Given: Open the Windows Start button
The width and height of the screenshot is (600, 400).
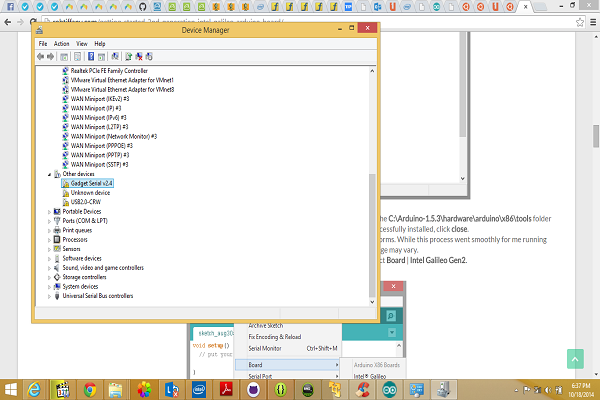Looking at the screenshot, I should tap(11, 390).
